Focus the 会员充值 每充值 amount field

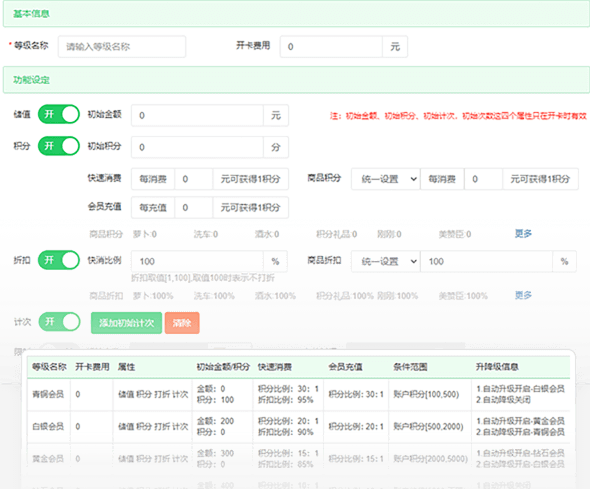[194, 208]
